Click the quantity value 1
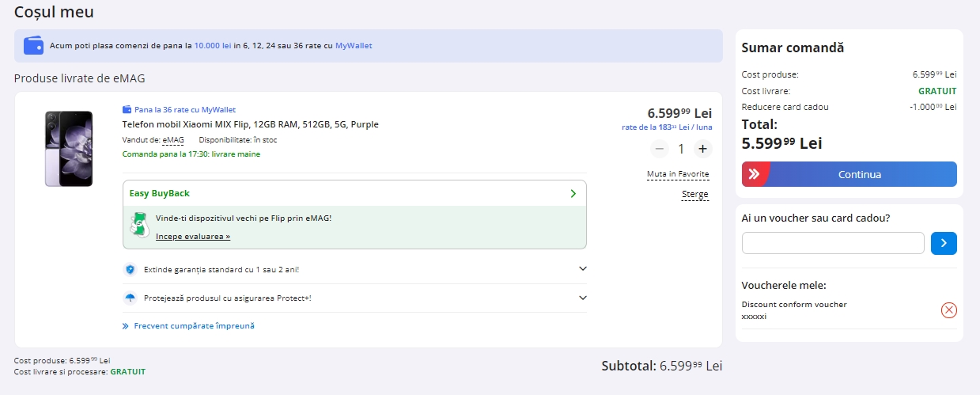The width and height of the screenshot is (980, 395). [681, 149]
